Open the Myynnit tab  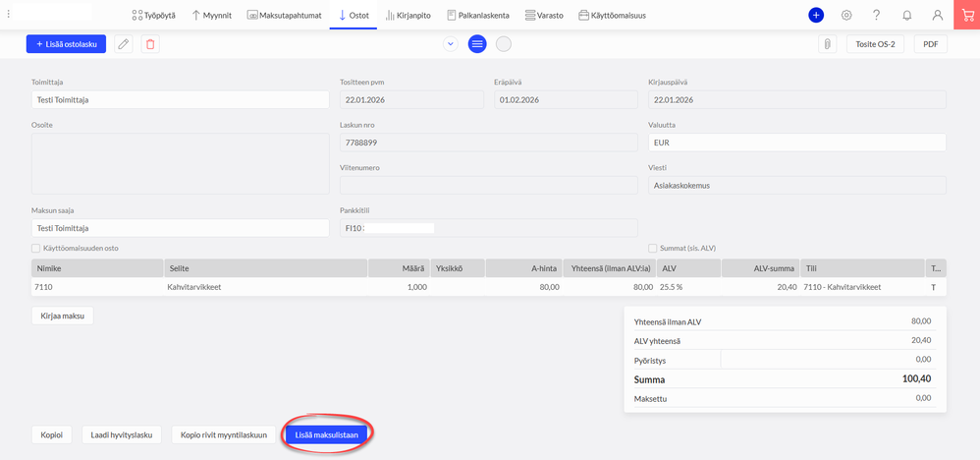(211, 15)
